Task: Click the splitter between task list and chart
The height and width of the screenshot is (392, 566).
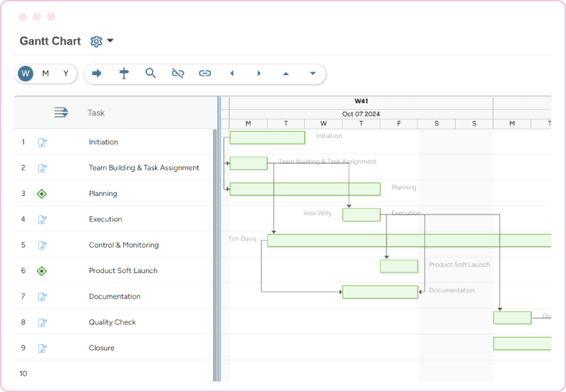Action: pyautogui.click(x=219, y=241)
